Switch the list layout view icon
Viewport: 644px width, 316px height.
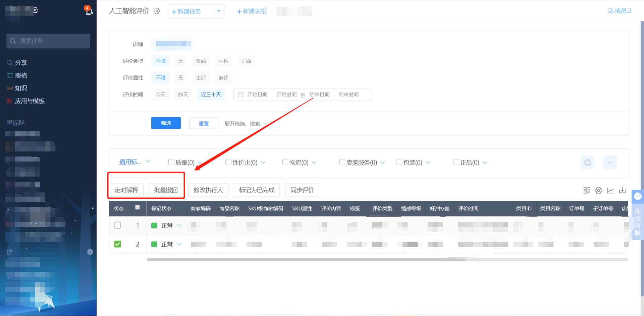coord(587,190)
